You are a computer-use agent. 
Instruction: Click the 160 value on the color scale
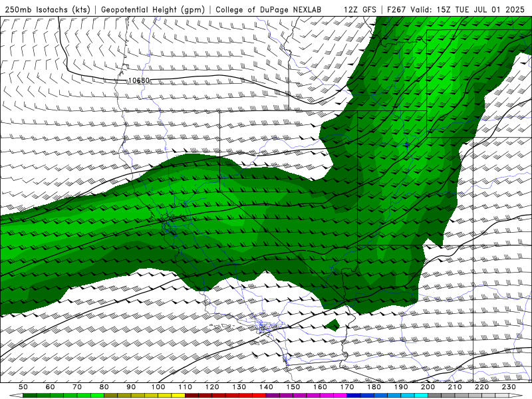point(320,387)
